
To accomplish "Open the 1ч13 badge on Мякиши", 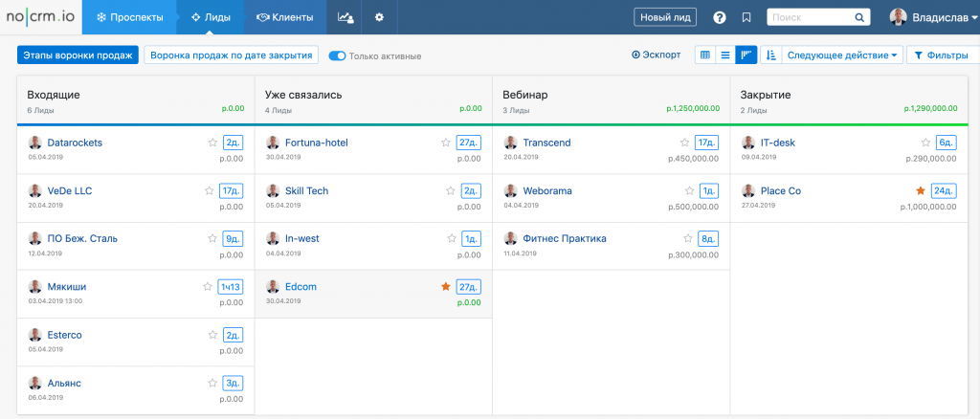I will click(x=230, y=287).
